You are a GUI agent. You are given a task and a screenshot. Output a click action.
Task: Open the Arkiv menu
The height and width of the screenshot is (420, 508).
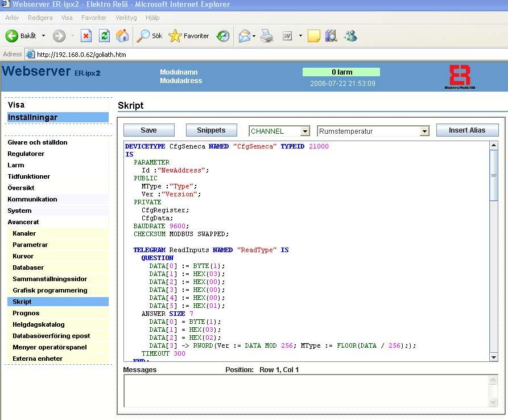[x=12, y=18]
